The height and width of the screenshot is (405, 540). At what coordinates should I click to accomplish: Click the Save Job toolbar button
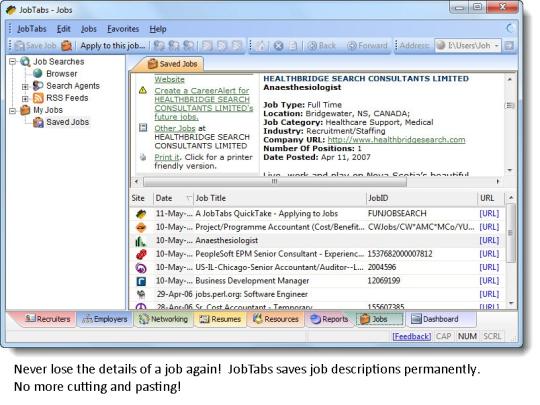tap(35, 46)
